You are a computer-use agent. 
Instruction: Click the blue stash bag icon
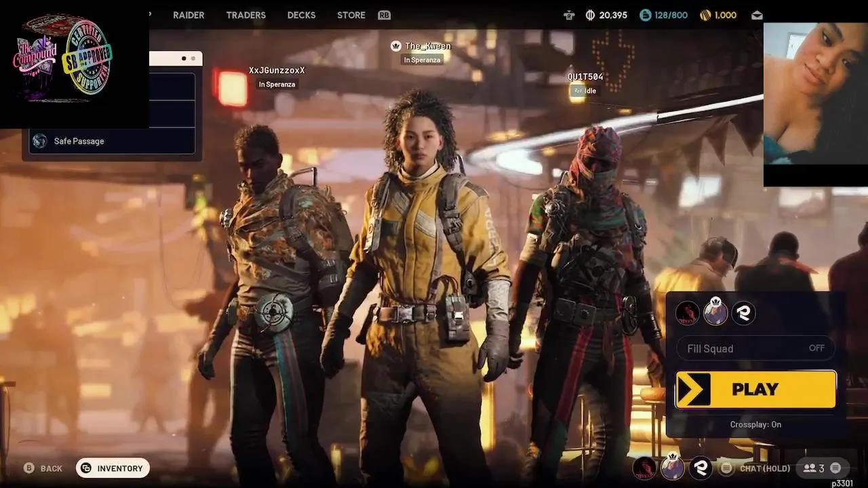click(x=645, y=15)
